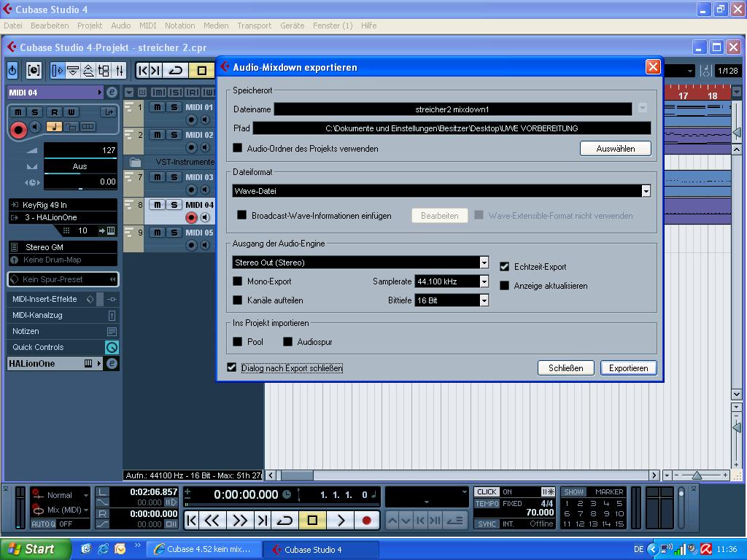The width and height of the screenshot is (747, 560).
Task: Mute MIDI 01 track
Action: coord(158,107)
